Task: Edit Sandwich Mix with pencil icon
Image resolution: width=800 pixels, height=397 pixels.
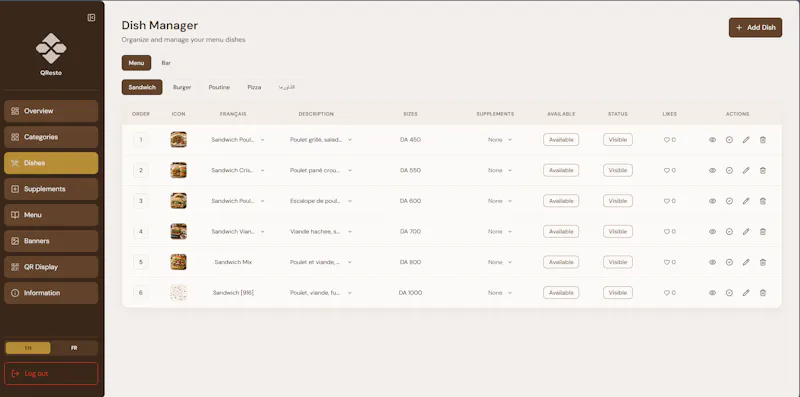Action: (x=746, y=262)
